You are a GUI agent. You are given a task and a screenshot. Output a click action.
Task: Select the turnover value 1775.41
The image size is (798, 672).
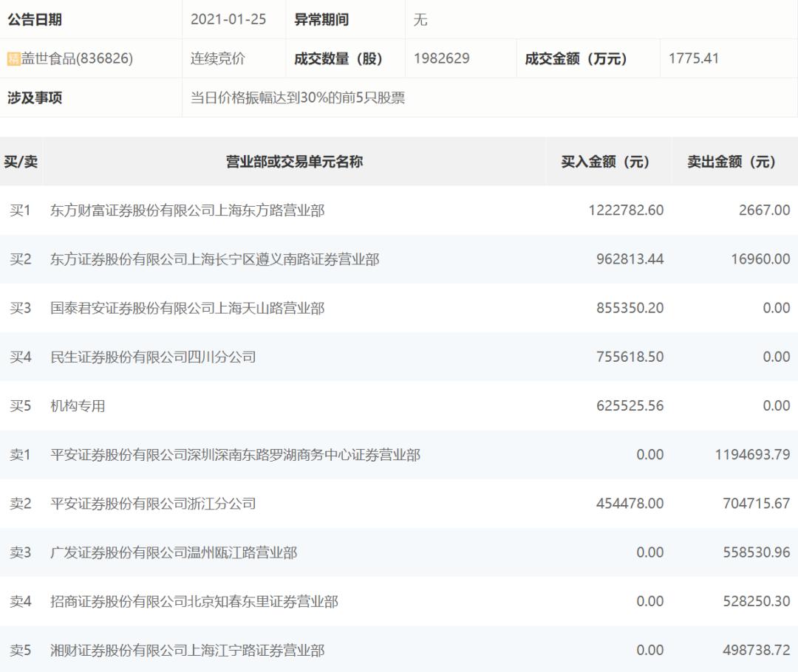(694, 58)
